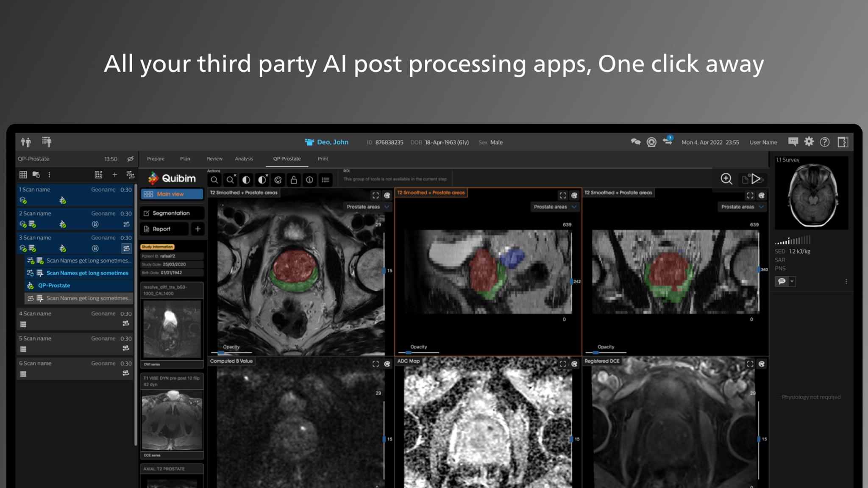
Task: Open the help question mark icon
Action: (825, 142)
